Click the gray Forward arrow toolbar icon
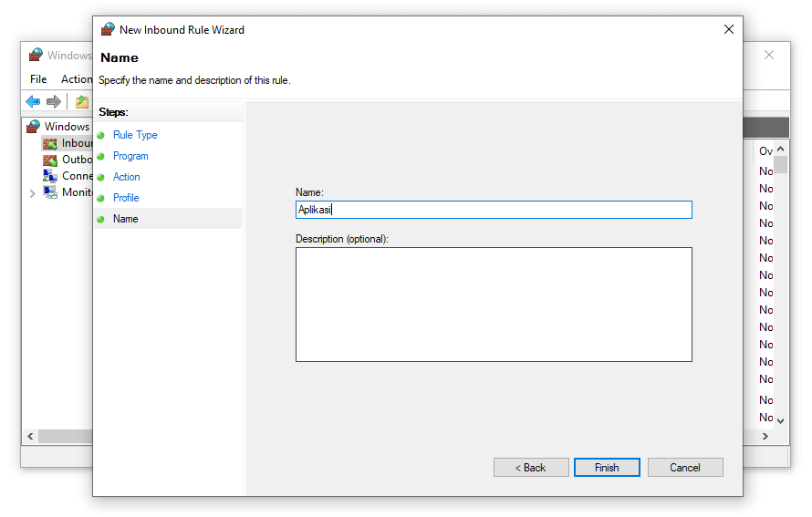The width and height of the screenshot is (812, 517). pyautogui.click(x=53, y=101)
